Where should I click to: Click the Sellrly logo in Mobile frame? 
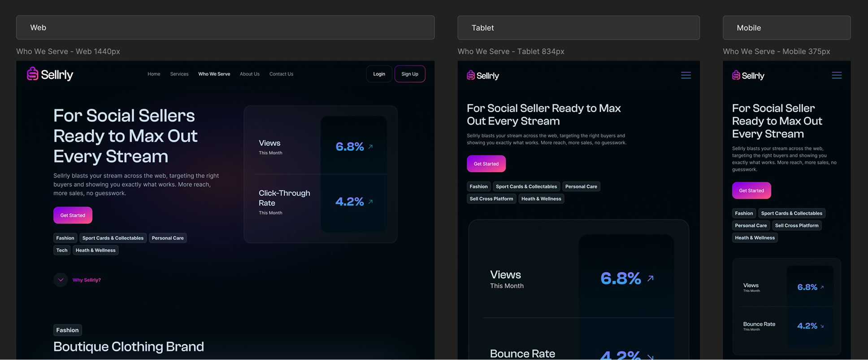click(x=748, y=75)
